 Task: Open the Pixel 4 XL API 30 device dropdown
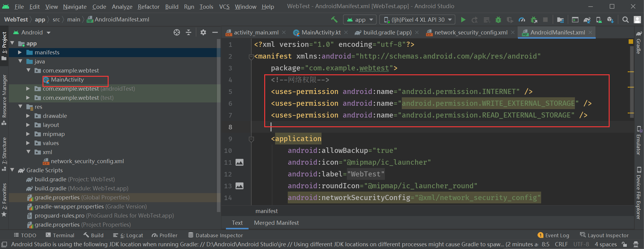click(417, 20)
